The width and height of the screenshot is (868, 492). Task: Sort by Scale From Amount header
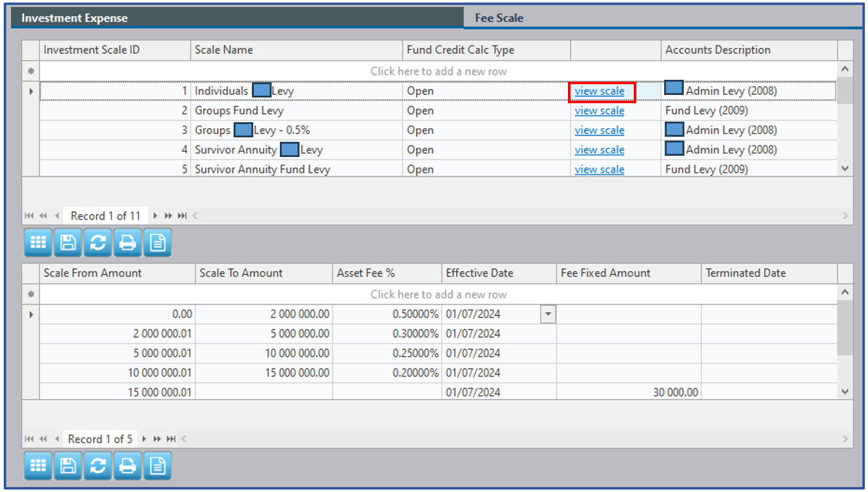(x=118, y=273)
